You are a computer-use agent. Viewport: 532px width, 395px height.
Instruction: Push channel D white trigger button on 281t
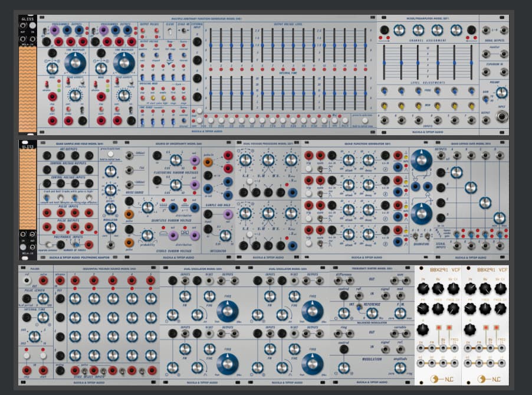(x=308, y=242)
